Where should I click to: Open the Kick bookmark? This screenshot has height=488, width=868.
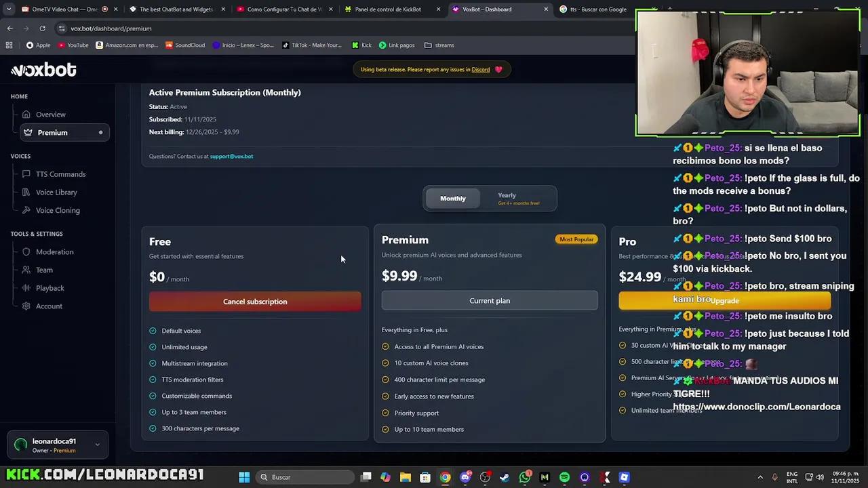coord(361,45)
